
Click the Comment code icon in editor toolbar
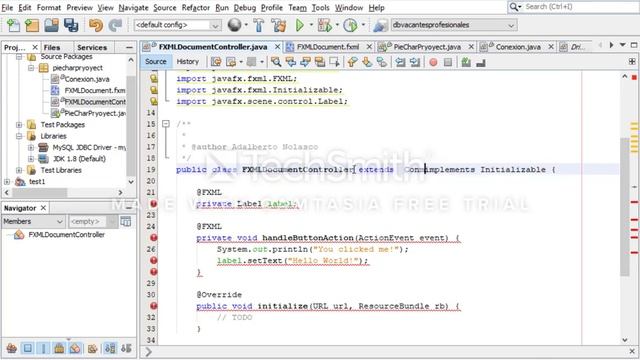[x=466, y=62]
